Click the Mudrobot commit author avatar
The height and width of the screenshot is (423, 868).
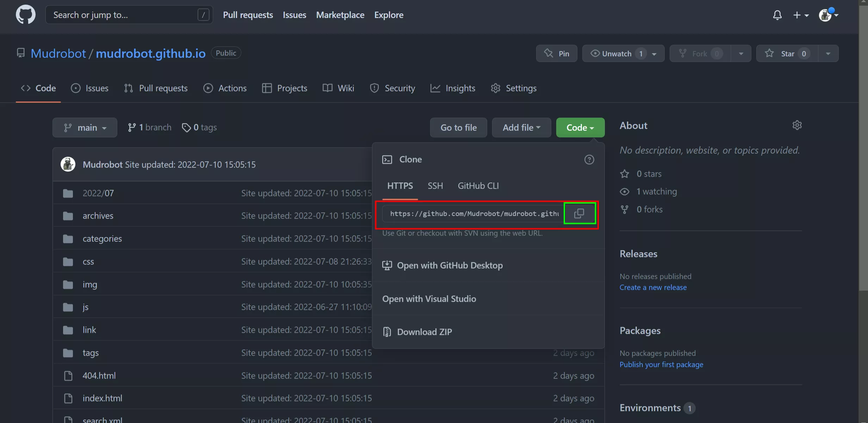click(x=68, y=164)
